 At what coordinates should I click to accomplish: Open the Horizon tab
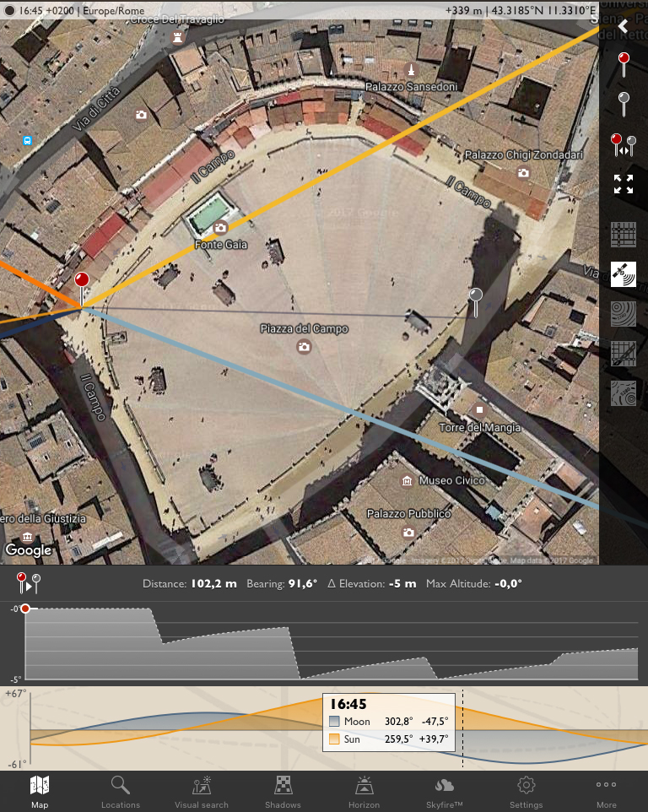pyautogui.click(x=364, y=792)
